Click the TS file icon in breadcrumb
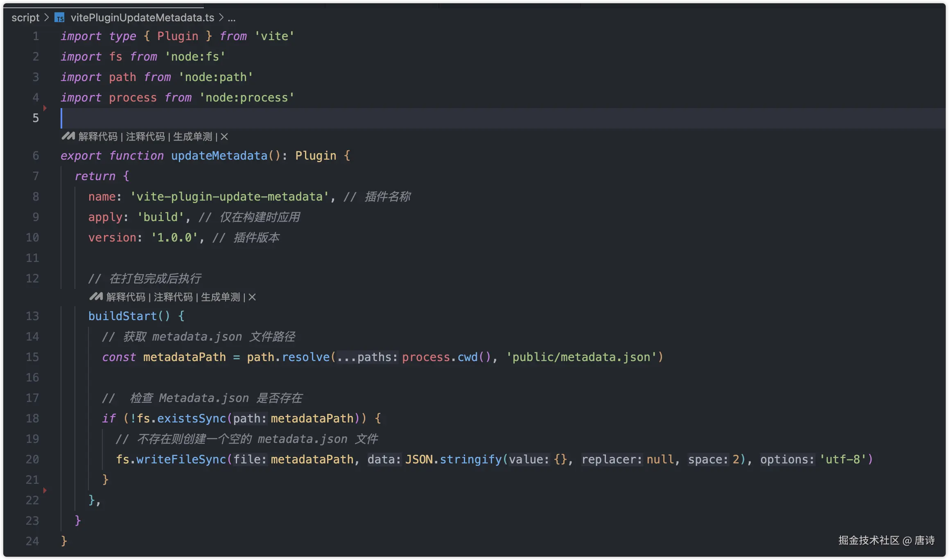The height and width of the screenshot is (560, 949). coord(60,18)
